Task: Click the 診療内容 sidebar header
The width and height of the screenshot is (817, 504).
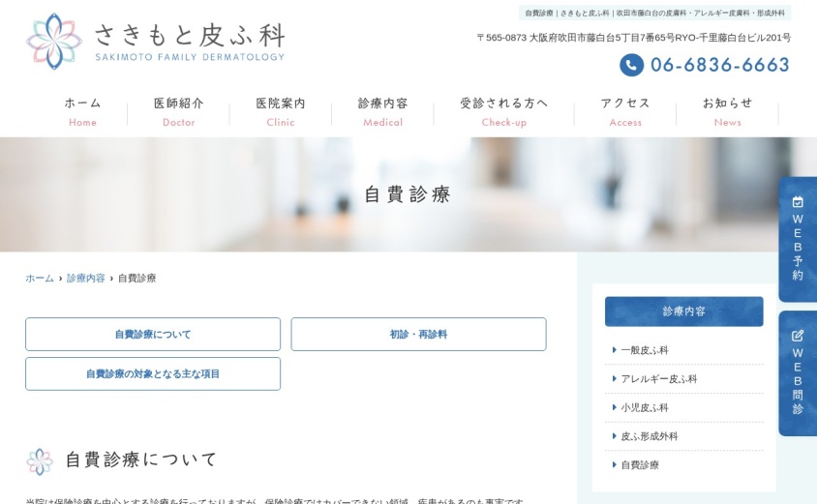Action: (684, 311)
